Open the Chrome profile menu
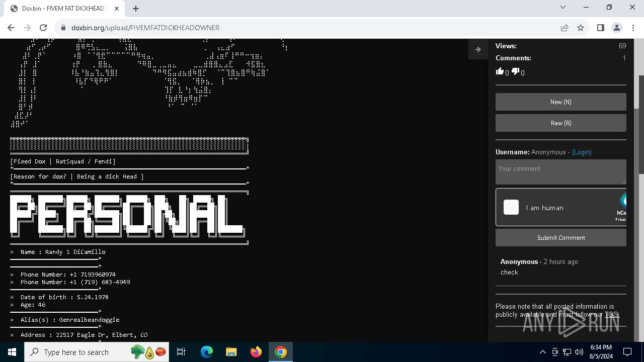Image resolution: width=644 pixels, height=362 pixels. pyautogui.click(x=617, y=28)
